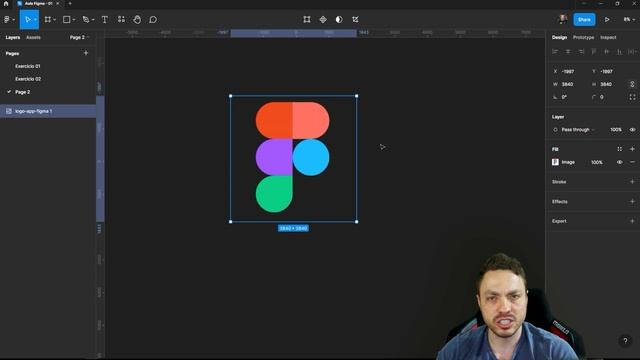
Task: Click the Align bottom icon
Action: click(x=620, y=51)
